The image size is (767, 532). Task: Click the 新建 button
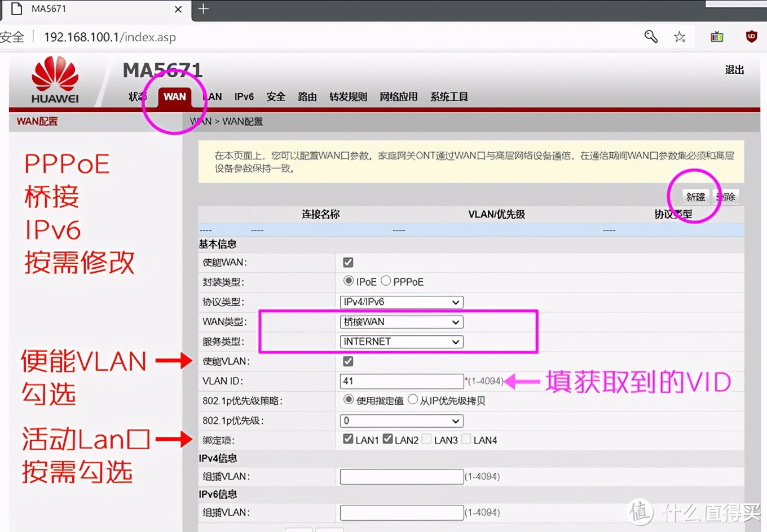click(x=695, y=197)
